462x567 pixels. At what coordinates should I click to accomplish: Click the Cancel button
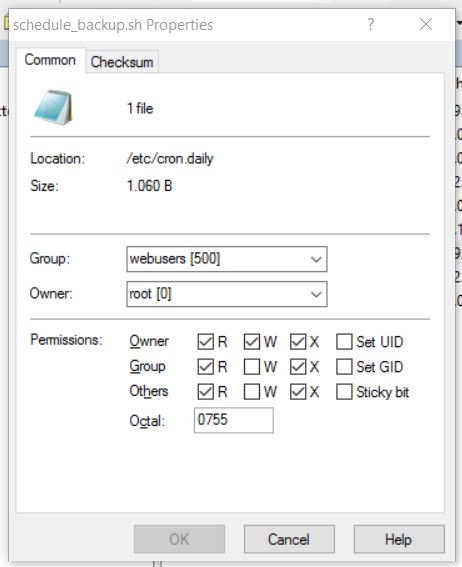289,539
